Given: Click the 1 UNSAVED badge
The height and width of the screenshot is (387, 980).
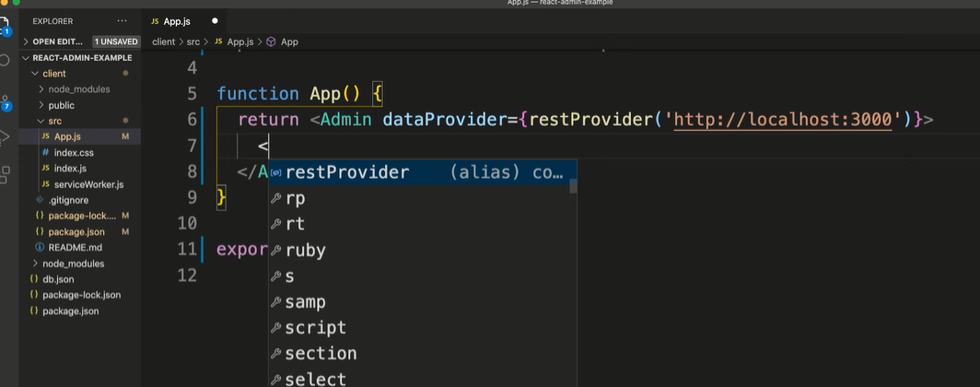Looking at the screenshot, I should coord(116,41).
